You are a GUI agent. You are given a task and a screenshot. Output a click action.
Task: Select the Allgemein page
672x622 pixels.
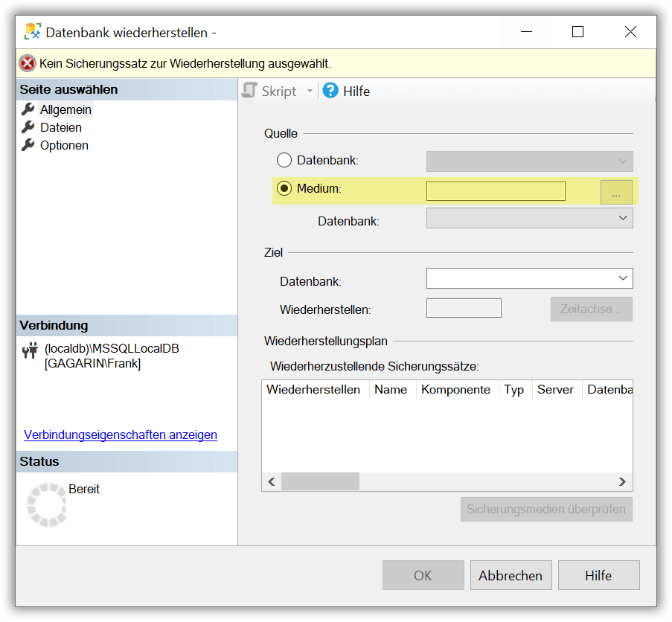point(65,109)
